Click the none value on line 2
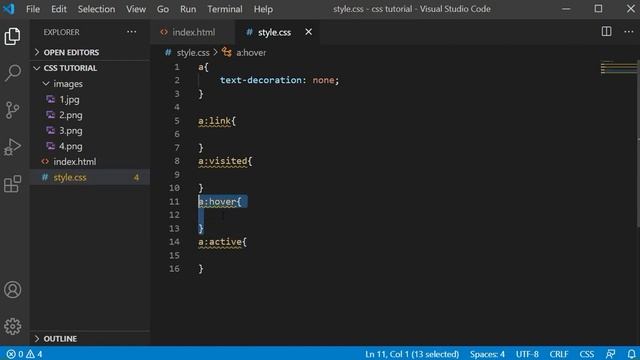This screenshot has width=640, height=360. (x=323, y=80)
